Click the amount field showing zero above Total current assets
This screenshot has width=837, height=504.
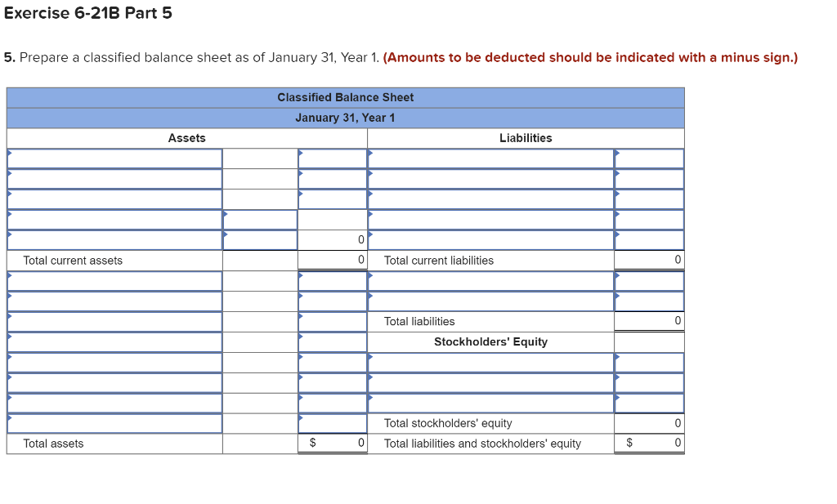333,239
